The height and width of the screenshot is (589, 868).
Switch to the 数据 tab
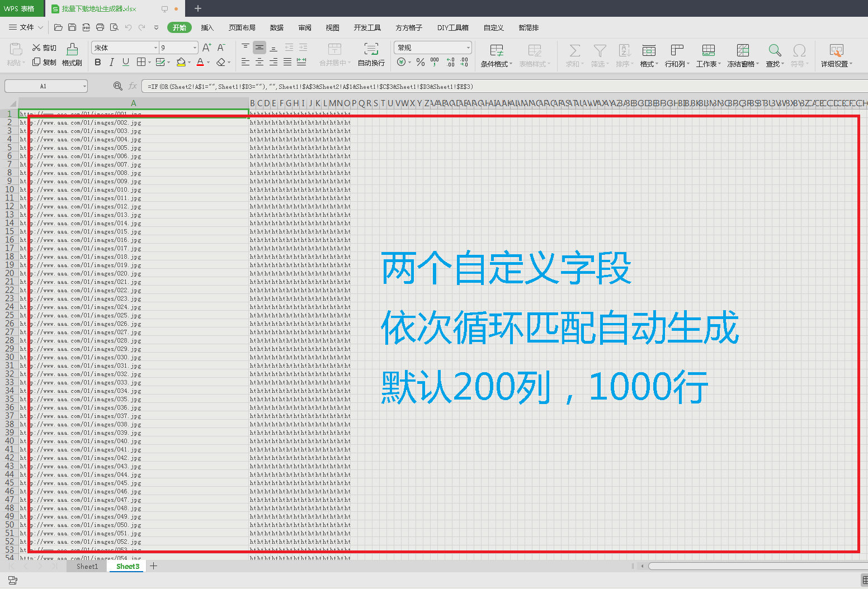[277, 27]
